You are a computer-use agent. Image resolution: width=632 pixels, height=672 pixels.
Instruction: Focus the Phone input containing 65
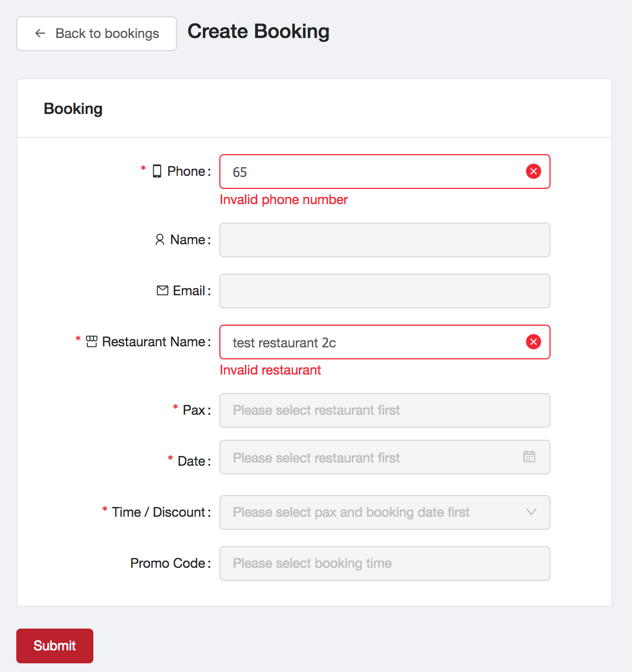coord(385,172)
